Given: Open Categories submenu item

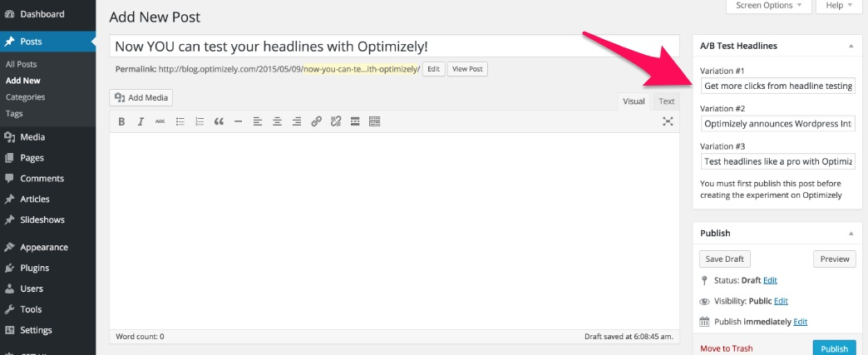Looking at the screenshot, I should 25,97.
